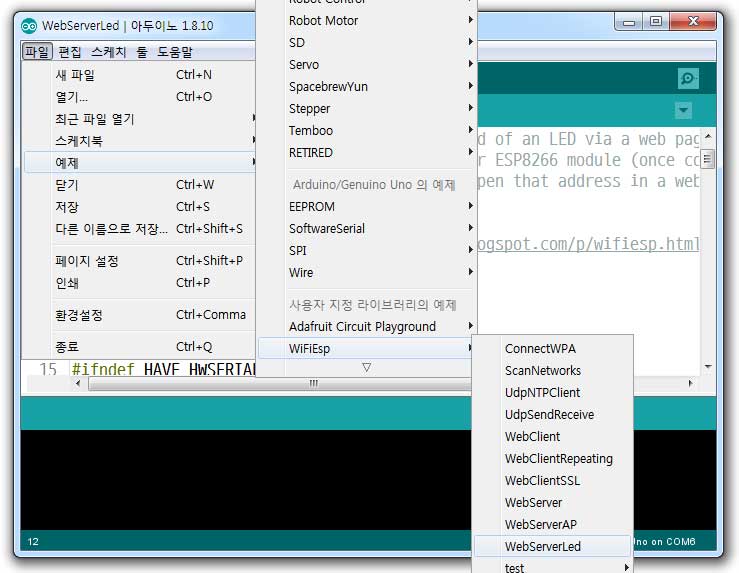Open WebServer example

click(x=552, y=503)
